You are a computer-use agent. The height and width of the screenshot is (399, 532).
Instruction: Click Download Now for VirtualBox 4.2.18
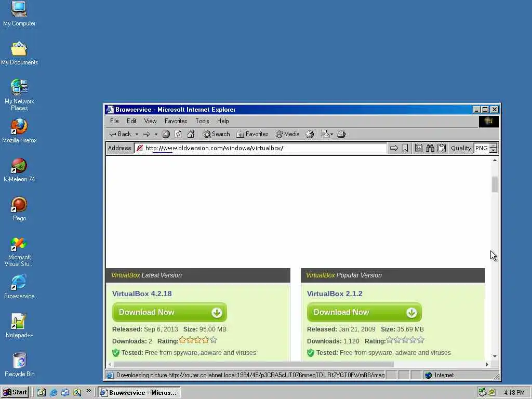tap(170, 312)
